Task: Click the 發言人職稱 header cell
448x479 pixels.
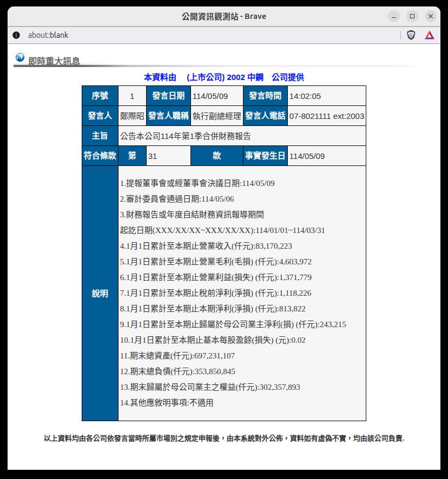Action: click(168, 116)
